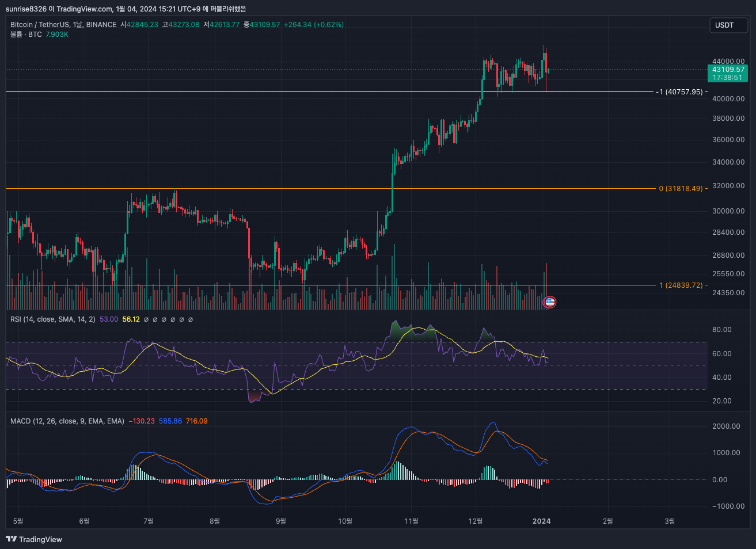Image resolution: width=756 pixels, height=549 pixels.
Task: Click the open price value 42845.23
Action: pos(142,25)
